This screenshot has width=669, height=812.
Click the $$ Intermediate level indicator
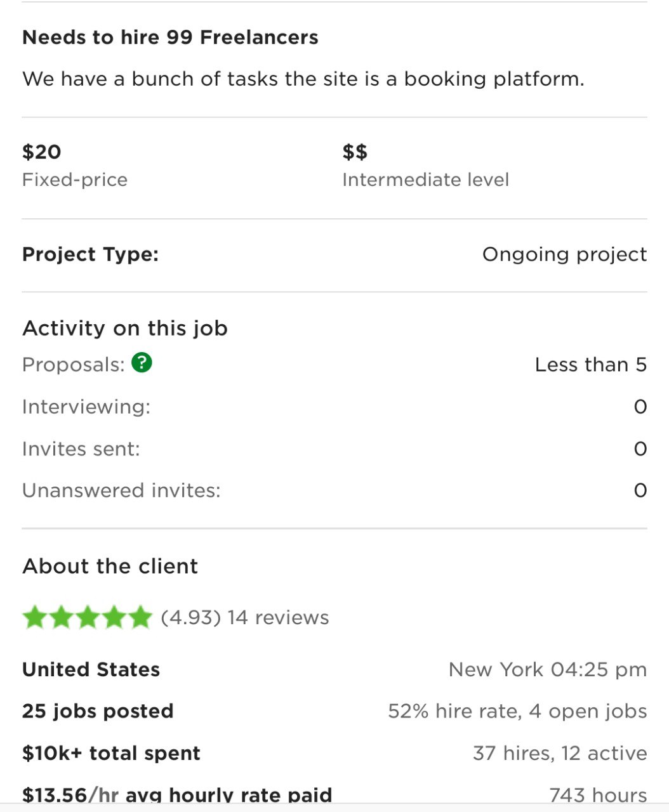[355, 152]
